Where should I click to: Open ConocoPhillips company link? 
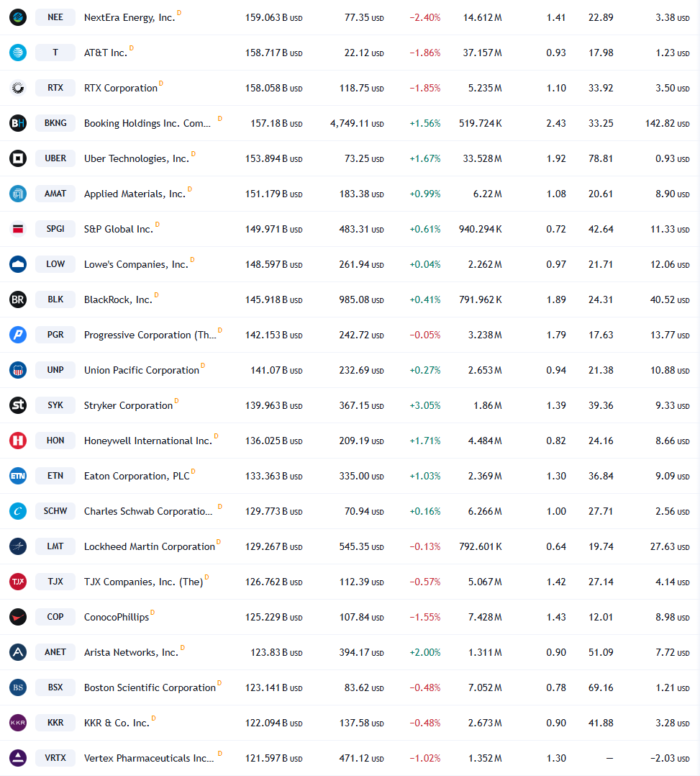click(117, 617)
